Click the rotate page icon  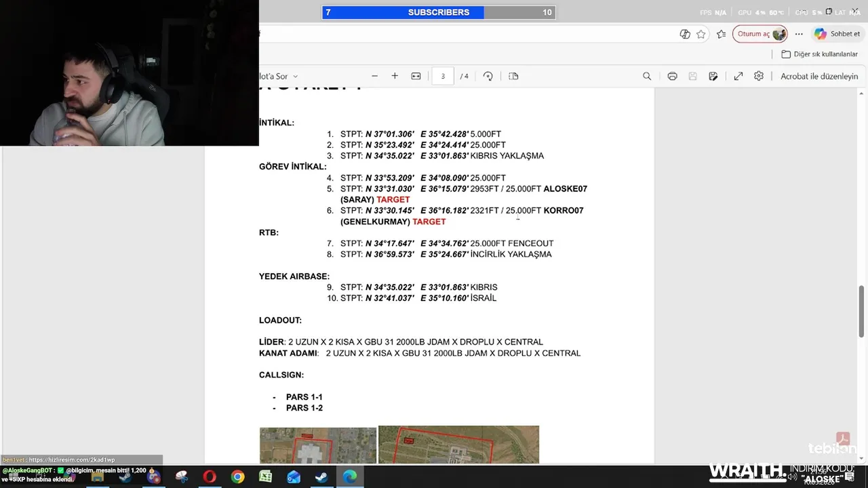point(488,76)
